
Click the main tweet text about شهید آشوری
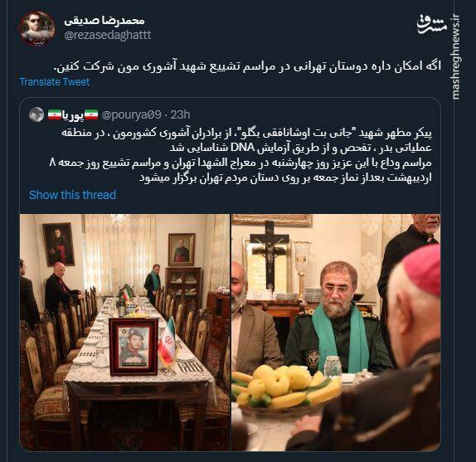(247, 66)
